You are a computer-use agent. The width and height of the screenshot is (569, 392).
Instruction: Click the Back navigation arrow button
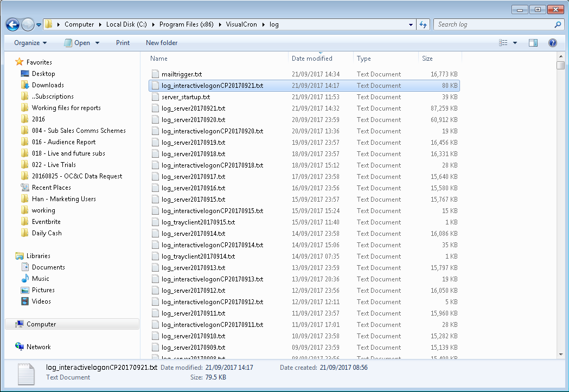13,24
